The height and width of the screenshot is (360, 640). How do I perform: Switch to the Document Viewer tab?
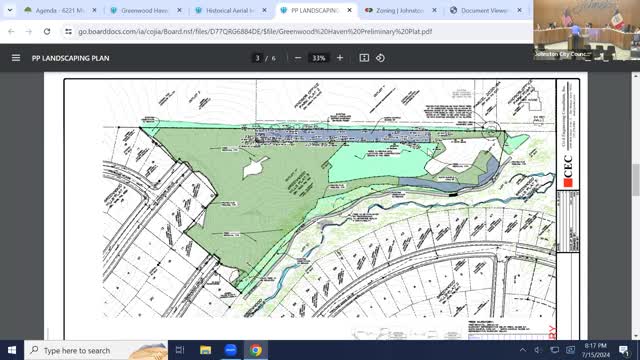pyautogui.click(x=485, y=10)
